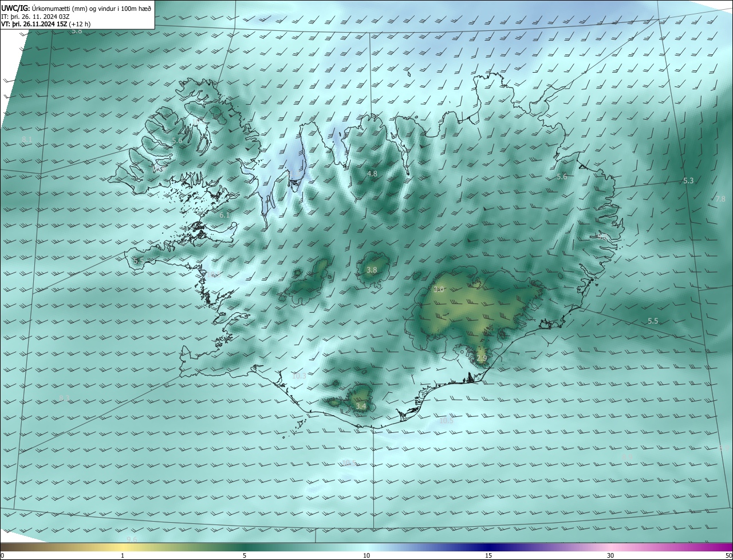Screen dimensions: 733x560
Task: Select the initial time line "IT: þri. 26. 11. 2024 03Z"
Action: click(36, 16)
